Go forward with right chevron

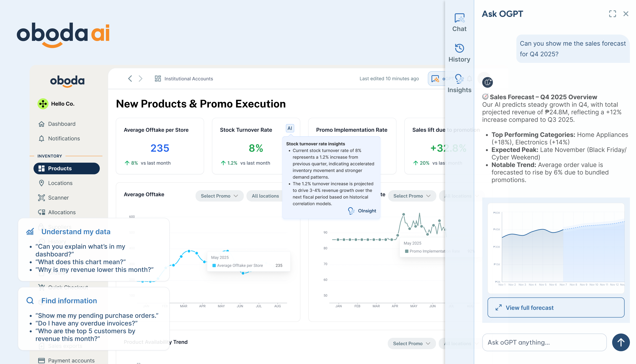140,79
